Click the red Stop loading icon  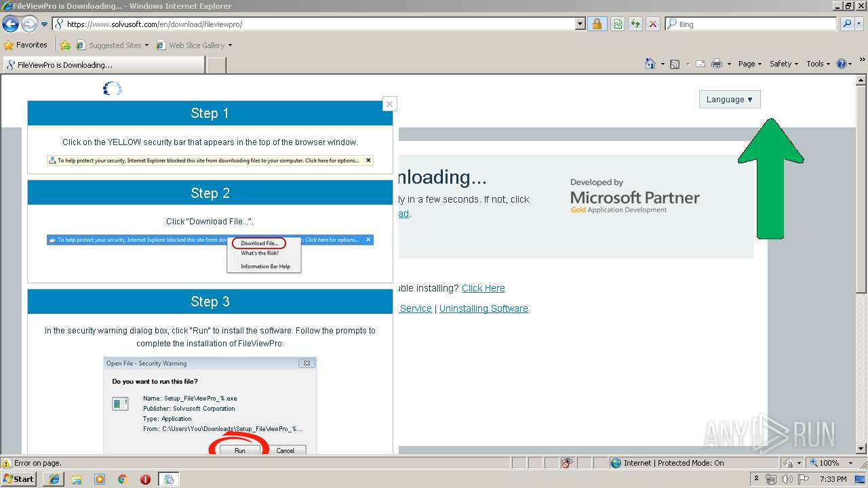click(x=653, y=24)
